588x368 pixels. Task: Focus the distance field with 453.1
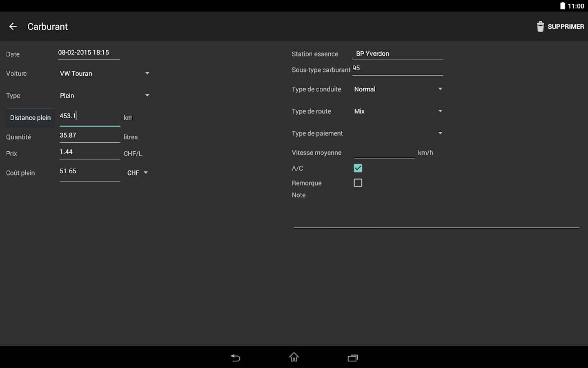tap(90, 117)
